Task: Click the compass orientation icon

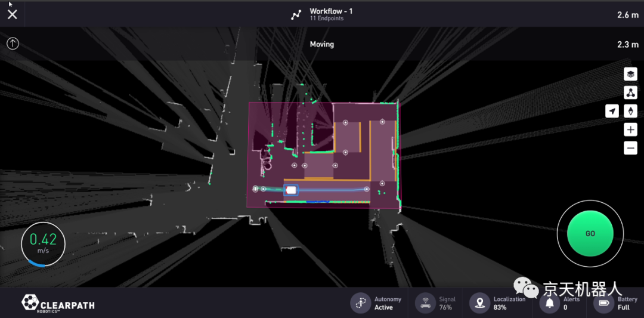Action: (x=630, y=111)
